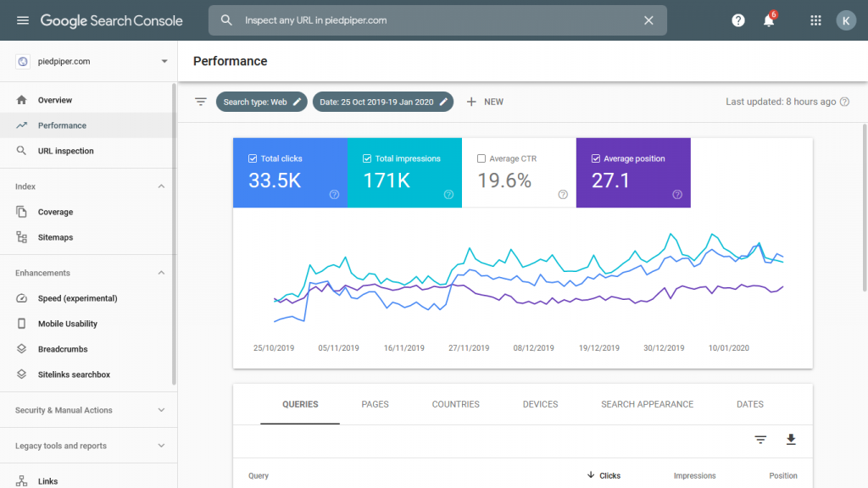Click the search magnifier icon in URL bar
Viewport: 868px width, 488px height.
(225, 20)
